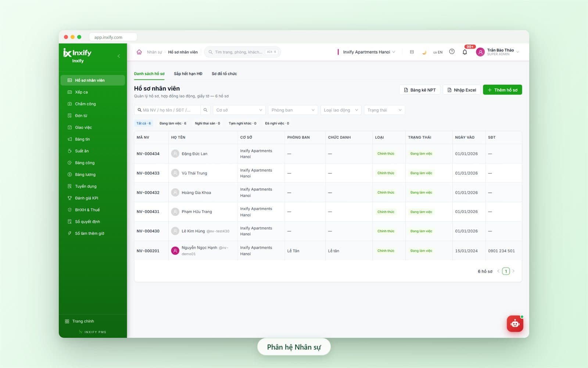588x368 pixels.
Task: Click the global search box Tìm trang
Action: (243, 52)
